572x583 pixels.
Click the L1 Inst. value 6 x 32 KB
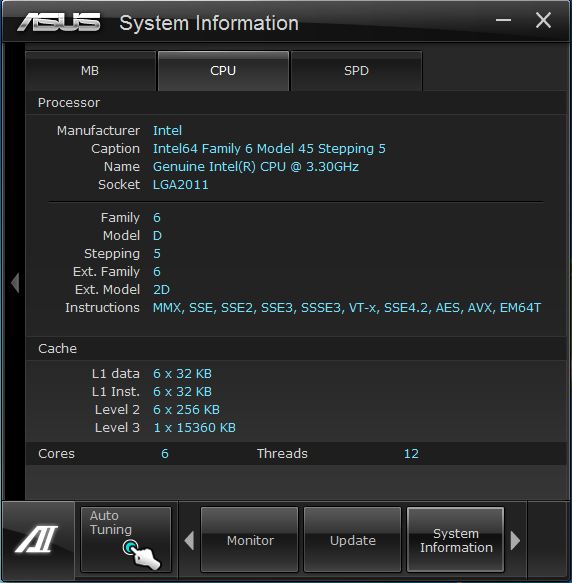pyautogui.click(x=182, y=392)
